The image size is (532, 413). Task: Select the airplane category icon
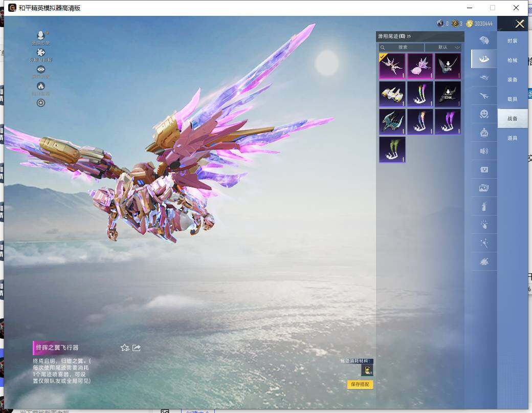[x=484, y=96]
